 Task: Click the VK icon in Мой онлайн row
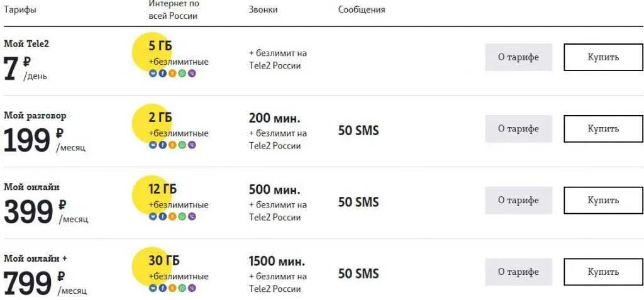(153, 216)
